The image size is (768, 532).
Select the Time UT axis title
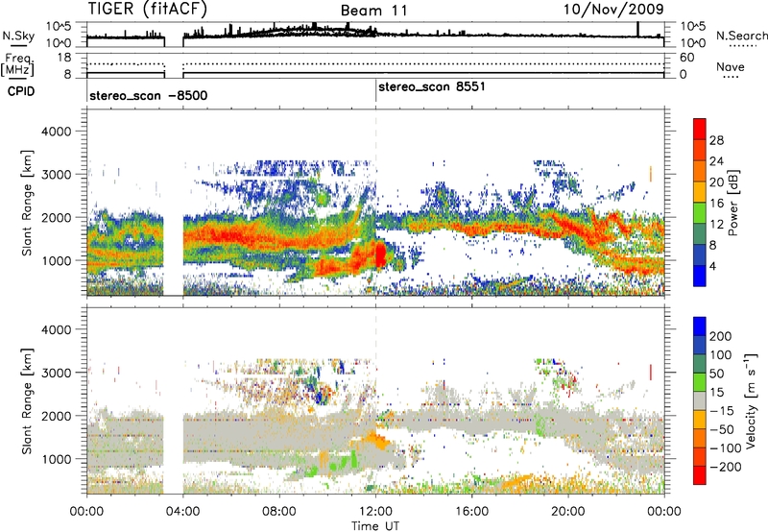click(375, 526)
